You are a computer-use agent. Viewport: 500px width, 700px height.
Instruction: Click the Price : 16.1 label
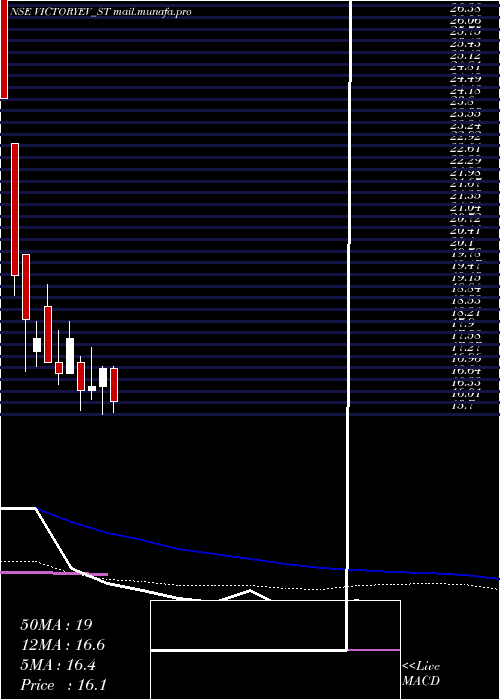63,685
